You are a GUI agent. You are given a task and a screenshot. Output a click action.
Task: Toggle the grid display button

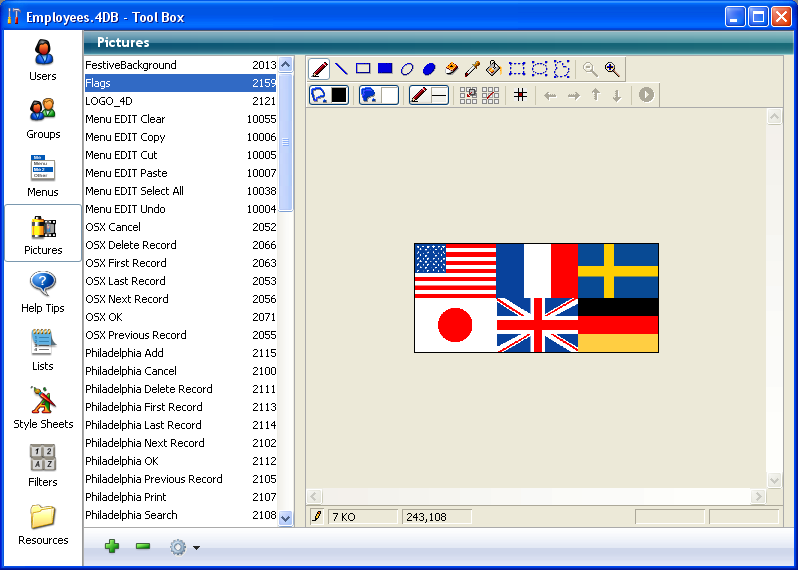[520, 95]
